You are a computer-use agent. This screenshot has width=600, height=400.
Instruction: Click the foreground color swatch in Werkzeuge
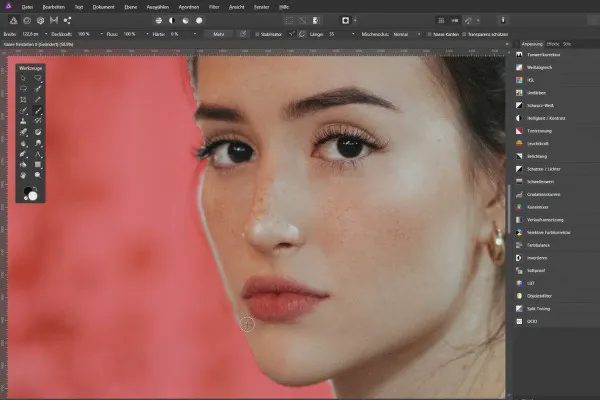pyautogui.click(x=27, y=189)
